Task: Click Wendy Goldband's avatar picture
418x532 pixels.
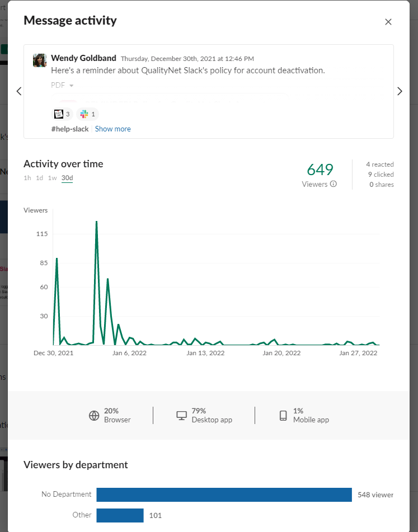Action: coord(40,60)
